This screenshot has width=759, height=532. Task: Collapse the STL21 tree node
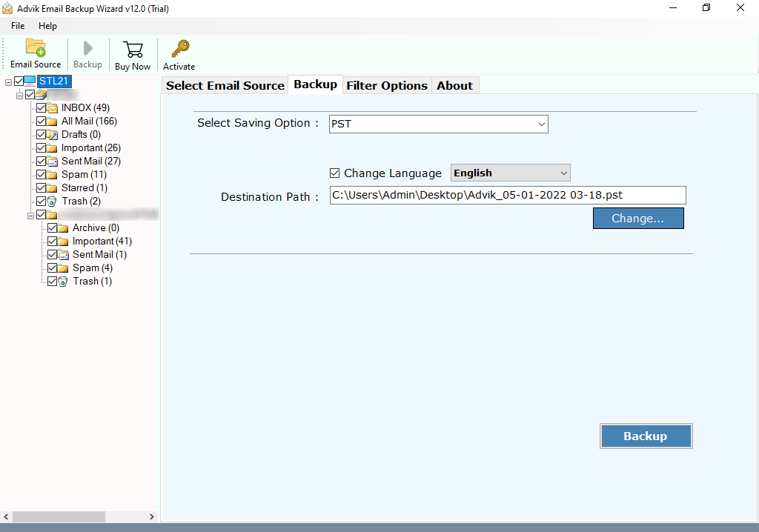click(x=8, y=82)
